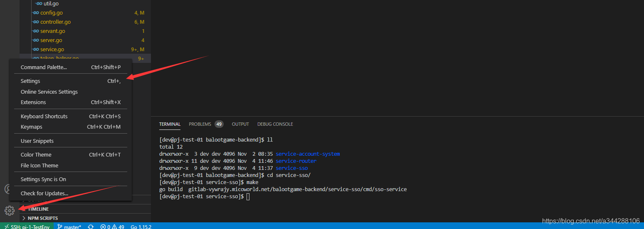Expand the NPM SCRIPTS section
644x229 pixels.
point(85,218)
